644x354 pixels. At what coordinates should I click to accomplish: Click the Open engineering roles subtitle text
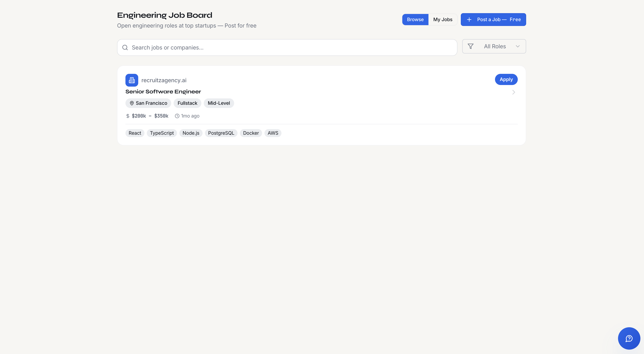point(187,26)
